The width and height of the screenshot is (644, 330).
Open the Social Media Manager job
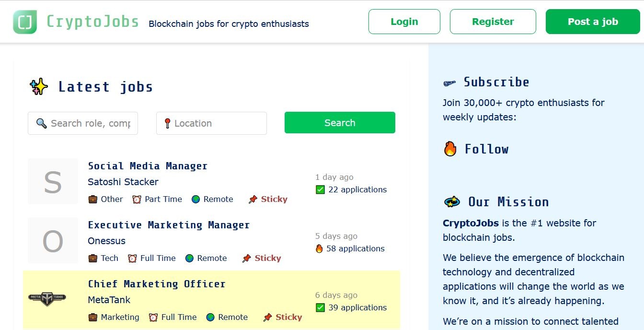(148, 166)
